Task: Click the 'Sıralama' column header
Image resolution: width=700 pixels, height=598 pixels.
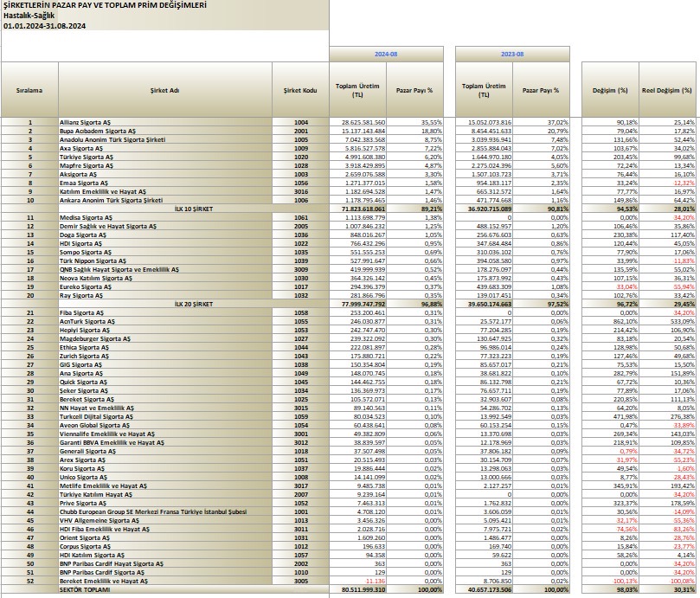Action: click(29, 90)
